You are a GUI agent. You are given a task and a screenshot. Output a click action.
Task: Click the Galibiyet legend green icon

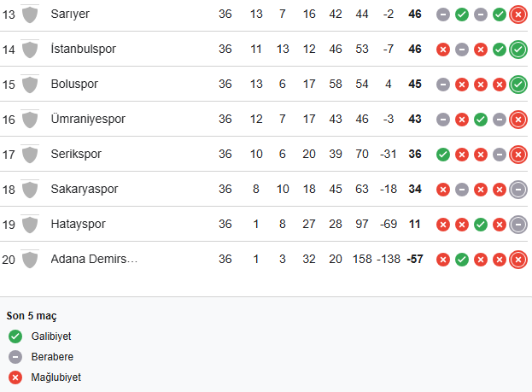[x=15, y=336]
